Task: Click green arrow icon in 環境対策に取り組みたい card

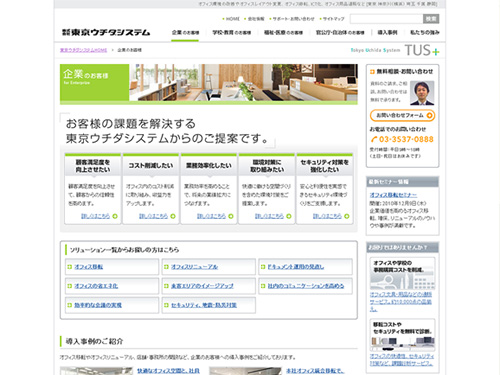Action: (289, 216)
